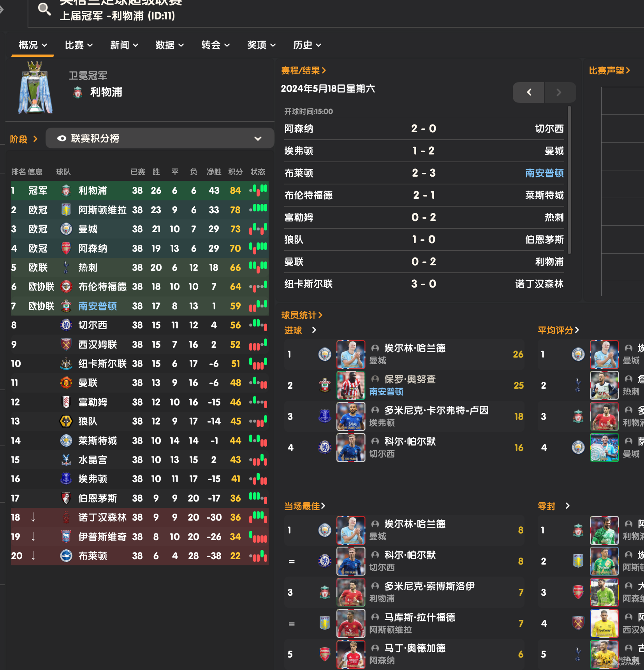Screen dimensions: 644x670
Task: Click Aston Villa crest in league table
Action: tap(66, 210)
